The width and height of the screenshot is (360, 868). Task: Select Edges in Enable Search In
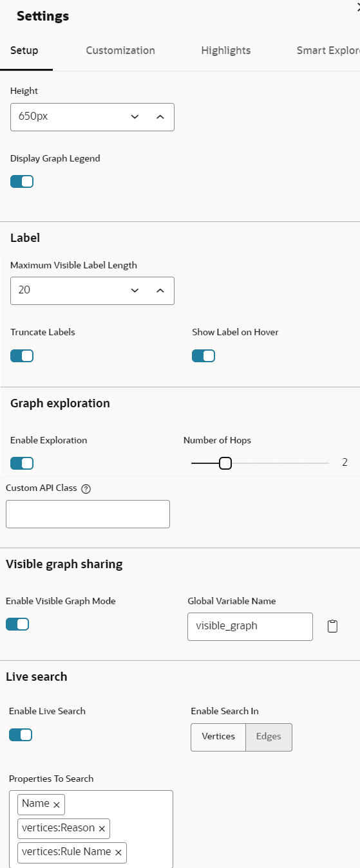point(269,737)
